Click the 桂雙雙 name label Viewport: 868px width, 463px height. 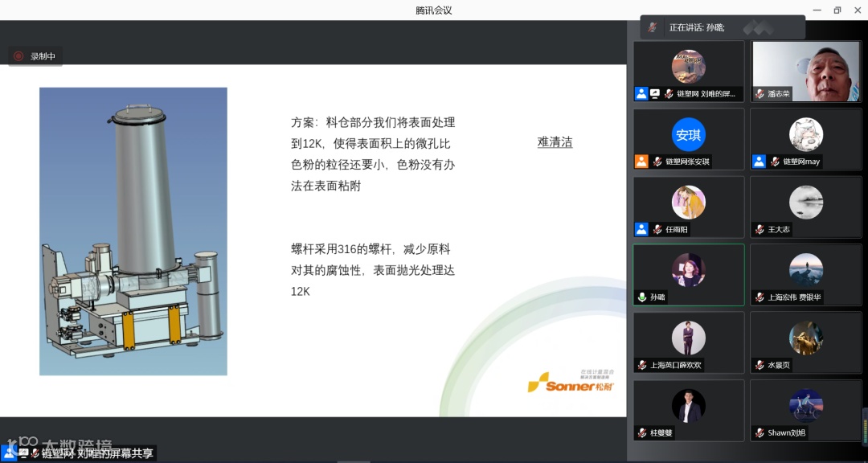(x=661, y=433)
